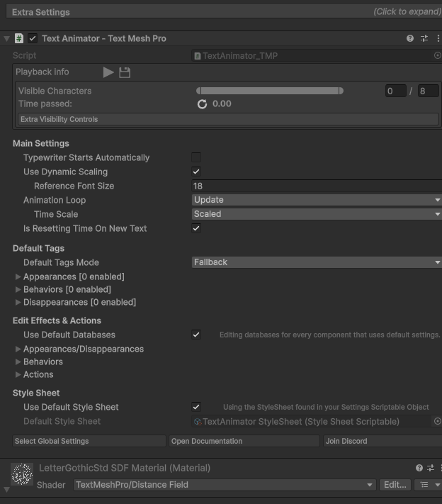Click Visible Characters minimum value field

[396, 91]
